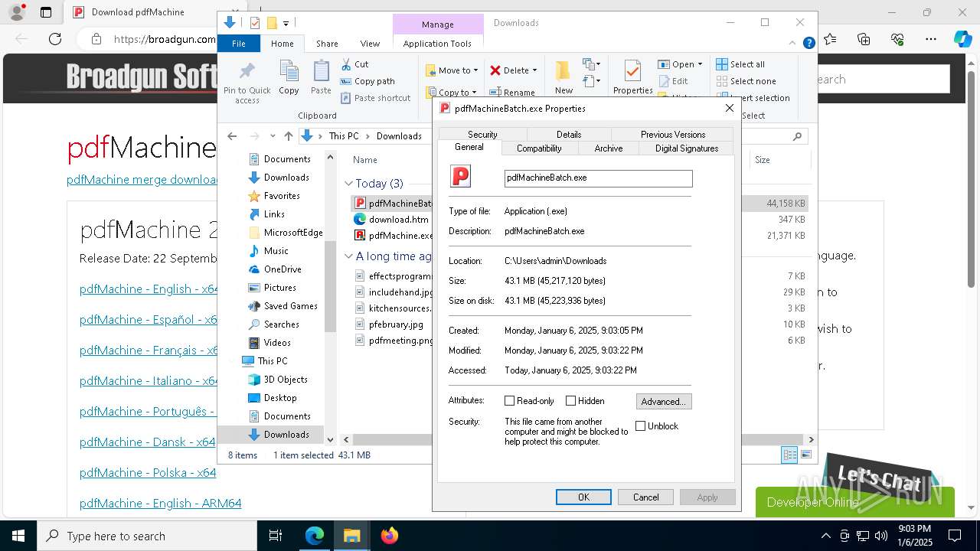Open Edge from the taskbar

click(315, 536)
